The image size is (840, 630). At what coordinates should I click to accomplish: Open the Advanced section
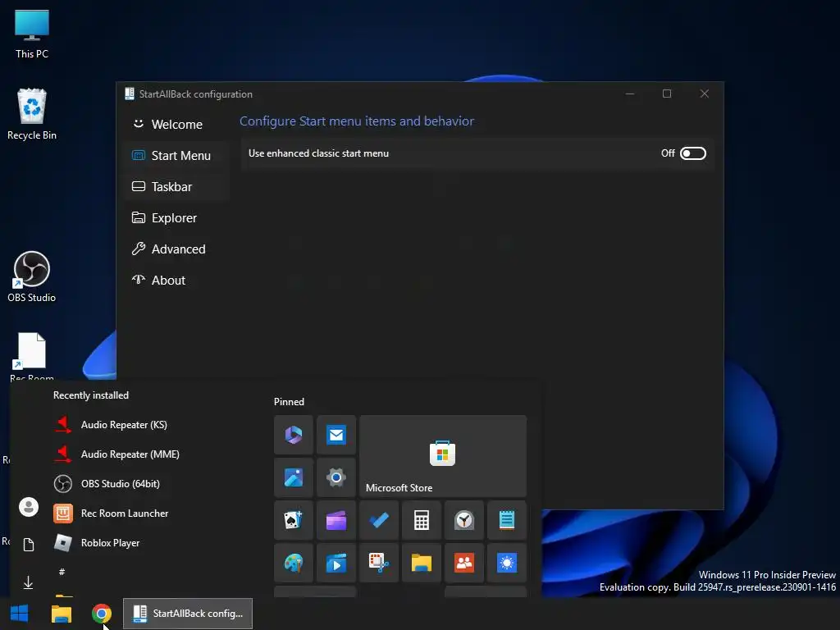[x=177, y=249]
